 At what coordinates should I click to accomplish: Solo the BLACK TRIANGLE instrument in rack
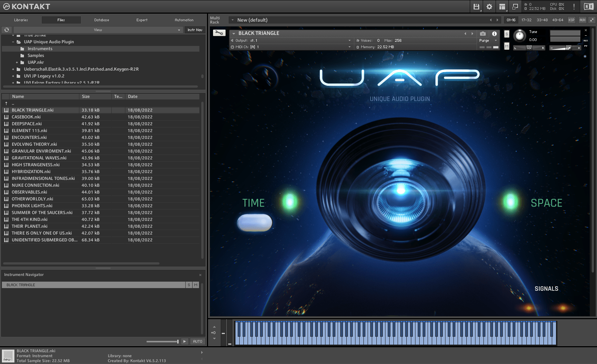click(507, 34)
